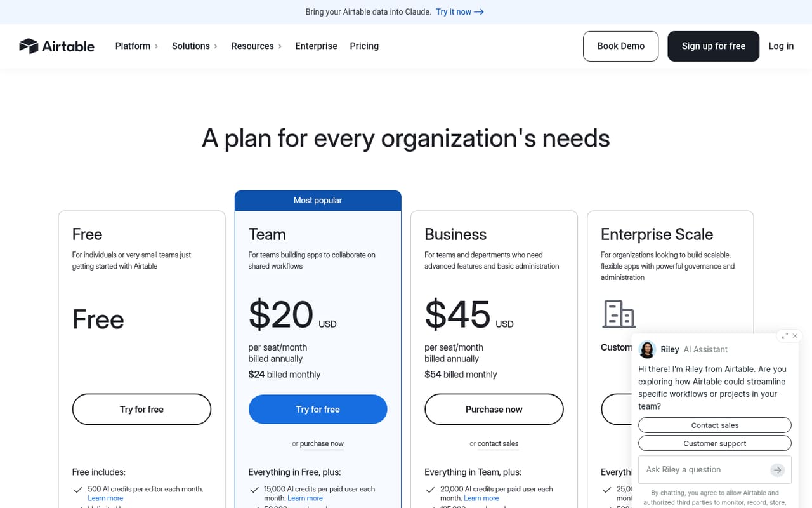Expand the Resources menu
812x508 pixels.
tap(256, 46)
